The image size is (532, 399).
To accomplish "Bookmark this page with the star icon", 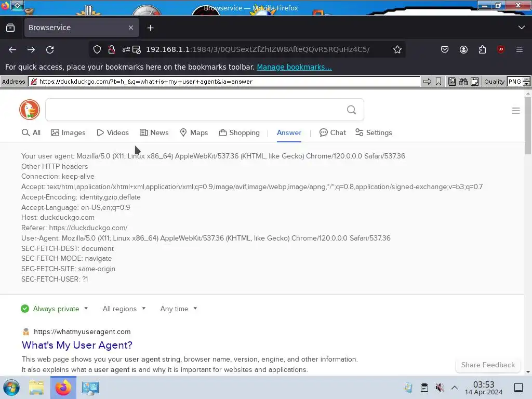I will [x=397, y=49].
